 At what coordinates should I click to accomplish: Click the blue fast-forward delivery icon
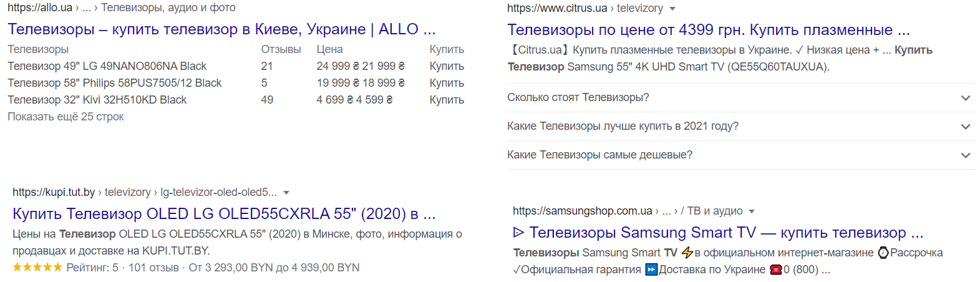tap(651, 270)
